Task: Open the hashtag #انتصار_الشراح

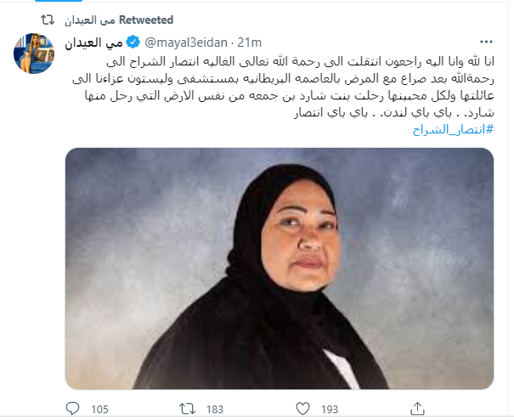Action: click(453, 129)
